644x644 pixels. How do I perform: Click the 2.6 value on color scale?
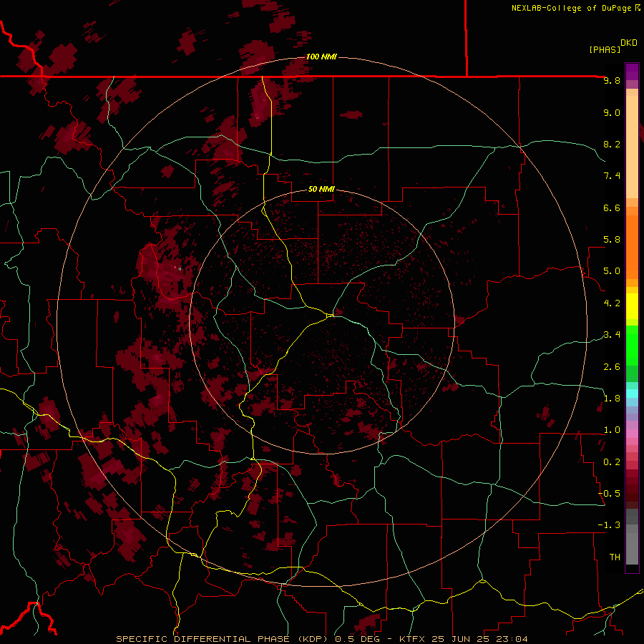pyautogui.click(x=612, y=367)
